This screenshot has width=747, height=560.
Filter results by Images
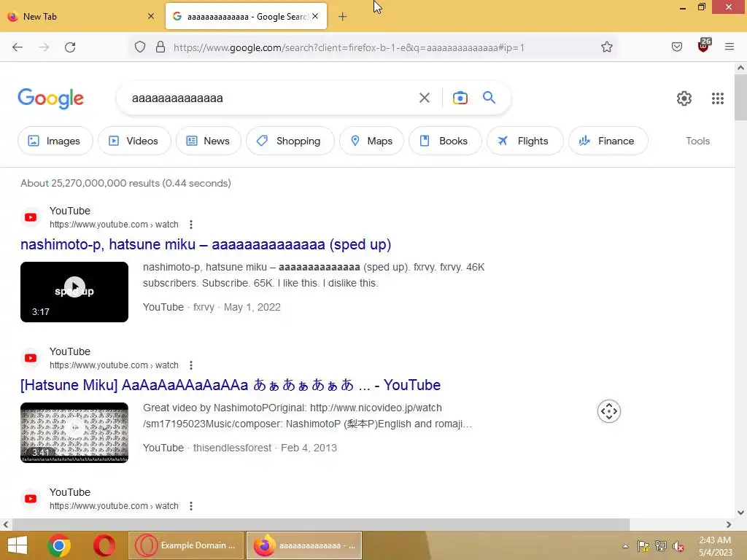click(x=55, y=141)
